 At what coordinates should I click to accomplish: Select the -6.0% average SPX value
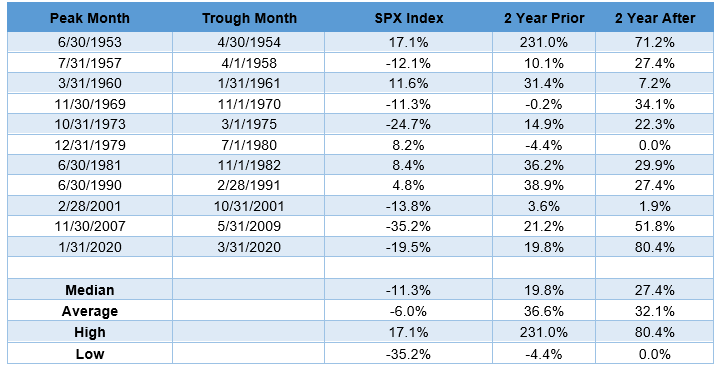point(408,311)
